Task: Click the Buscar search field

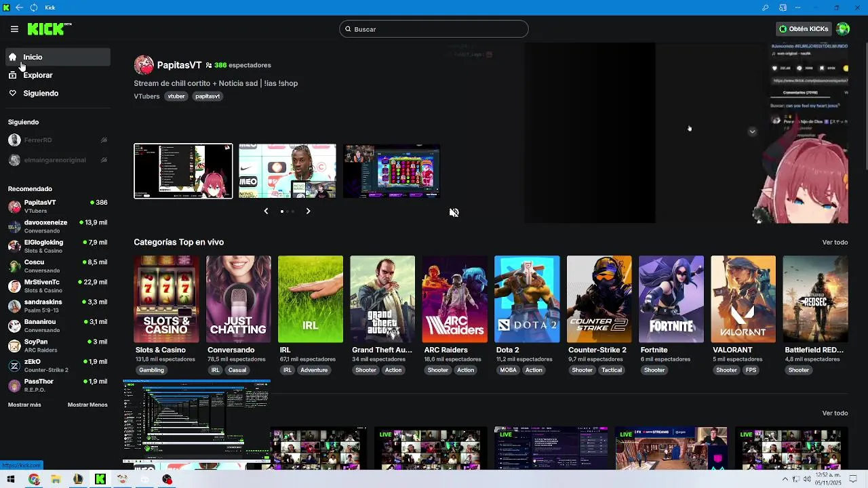Action: tap(434, 29)
